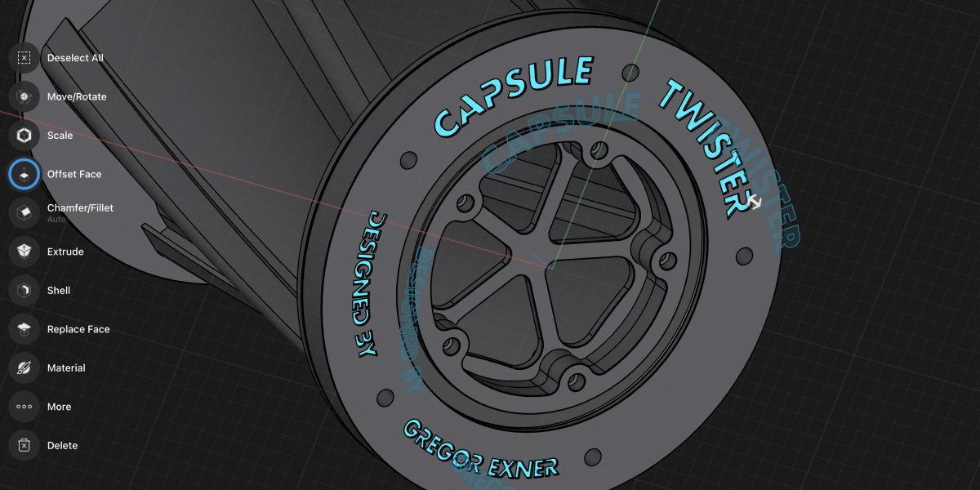Click the offset arrow handle near TWISTER
This screenshot has height=490, width=980.
point(754,201)
